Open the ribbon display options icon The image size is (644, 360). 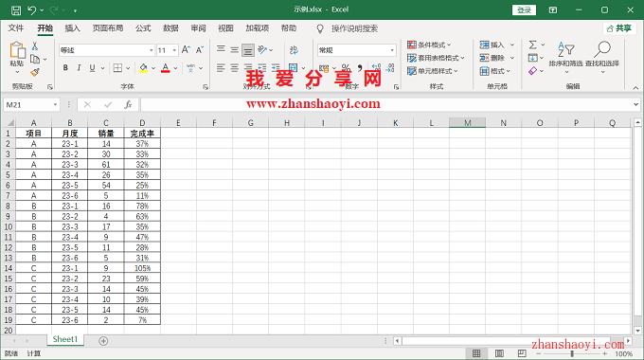point(553,9)
